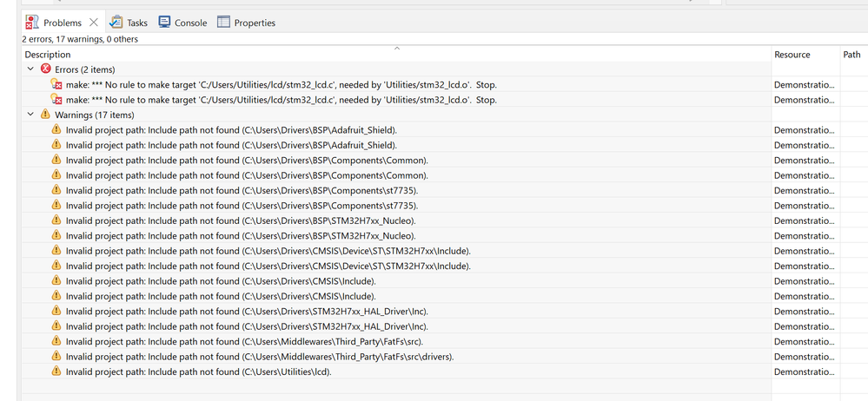Click the Properties table icon

coord(223,22)
